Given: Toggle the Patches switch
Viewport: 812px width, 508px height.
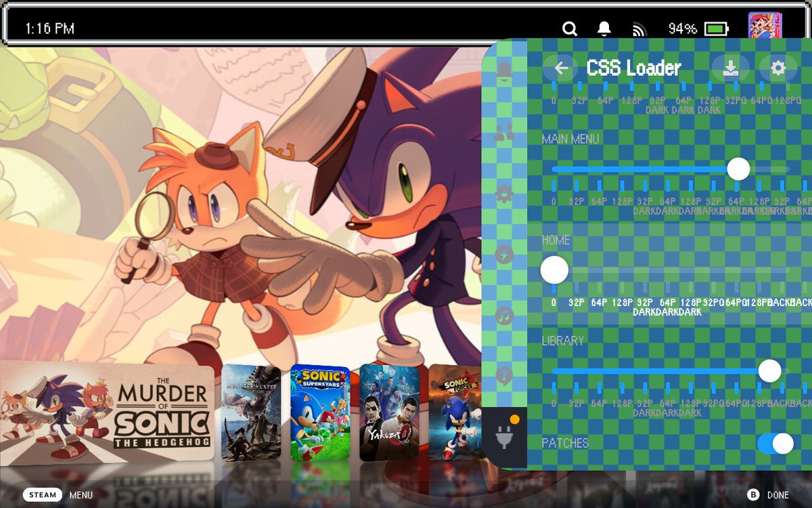Looking at the screenshot, I should [x=775, y=444].
